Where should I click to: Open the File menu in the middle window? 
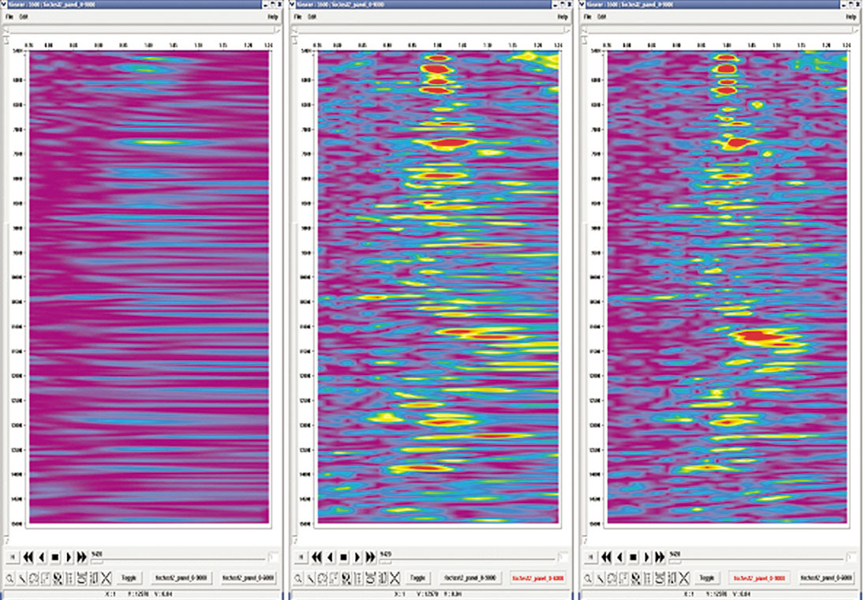click(297, 17)
